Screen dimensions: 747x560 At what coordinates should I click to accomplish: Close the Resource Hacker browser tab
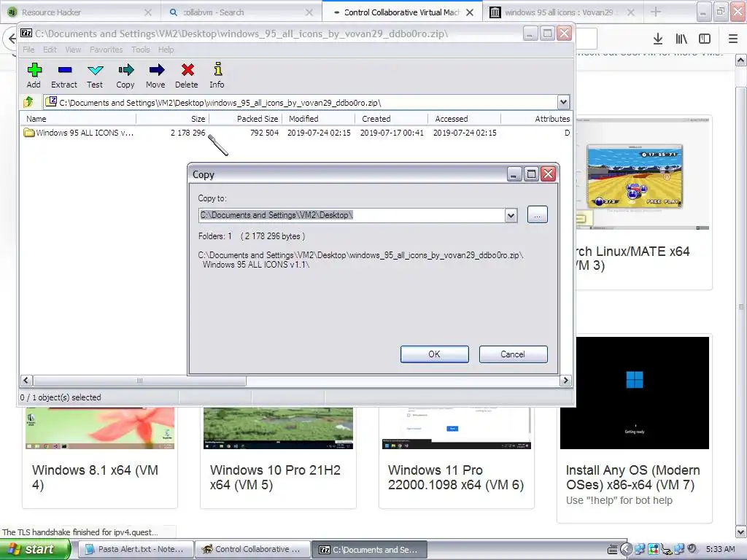[148, 12]
